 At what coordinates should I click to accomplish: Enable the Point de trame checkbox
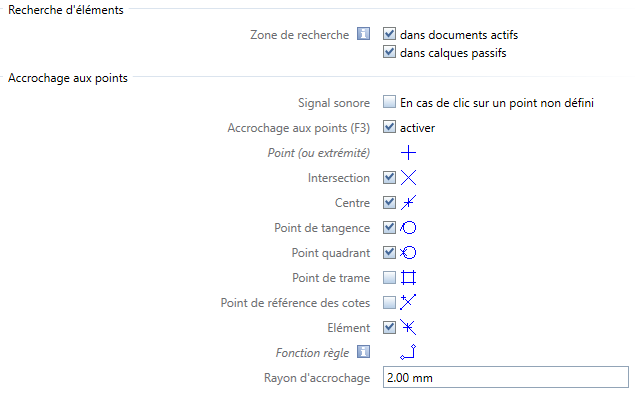(389, 278)
